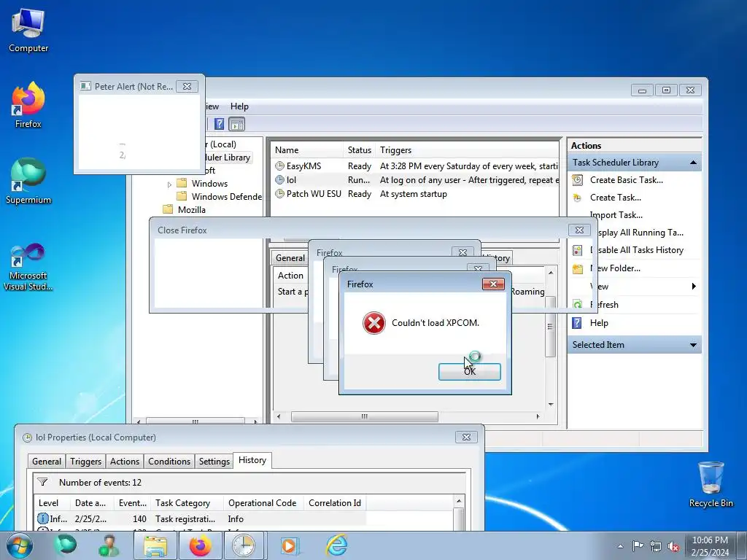Image resolution: width=747 pixels, height=560 pixels.
Task: Click Import Task in Actions pane
Action: coord(616,215)
